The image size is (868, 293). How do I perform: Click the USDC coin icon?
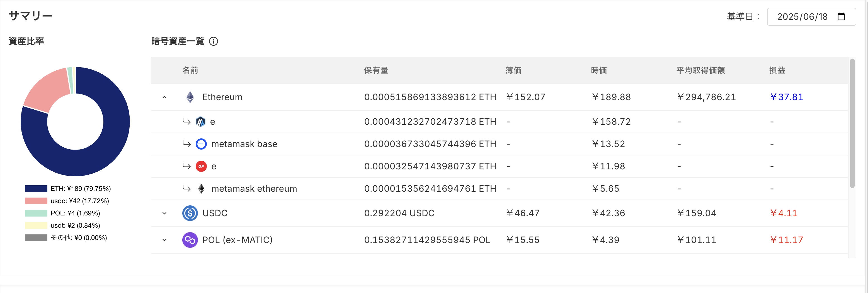click(x=190, y=213)
